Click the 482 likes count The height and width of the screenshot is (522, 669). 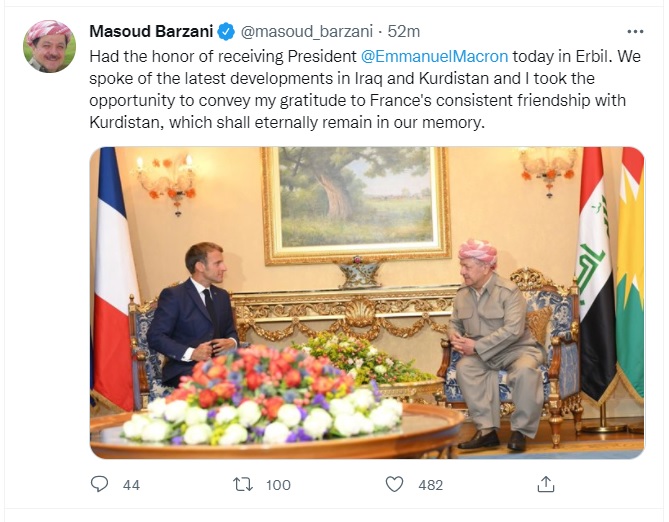pos(430,484)
